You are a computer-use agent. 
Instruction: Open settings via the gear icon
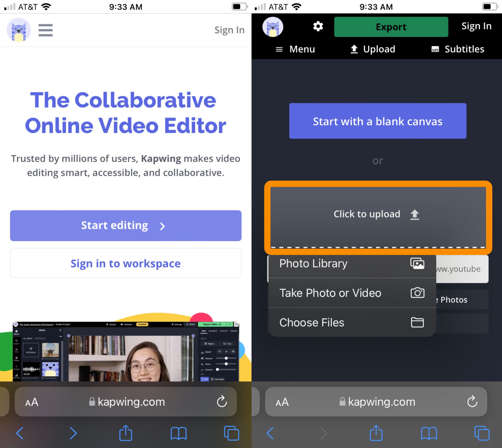317,26
